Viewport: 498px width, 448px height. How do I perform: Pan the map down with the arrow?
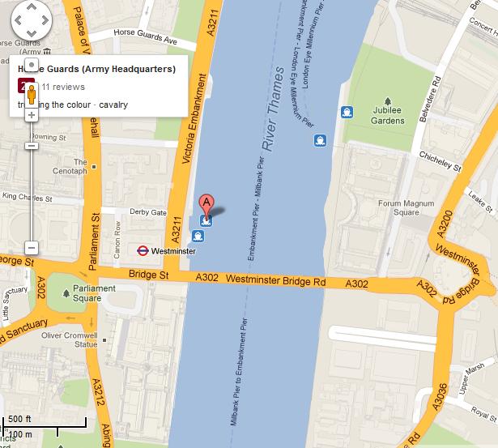[x=32, y=34]
